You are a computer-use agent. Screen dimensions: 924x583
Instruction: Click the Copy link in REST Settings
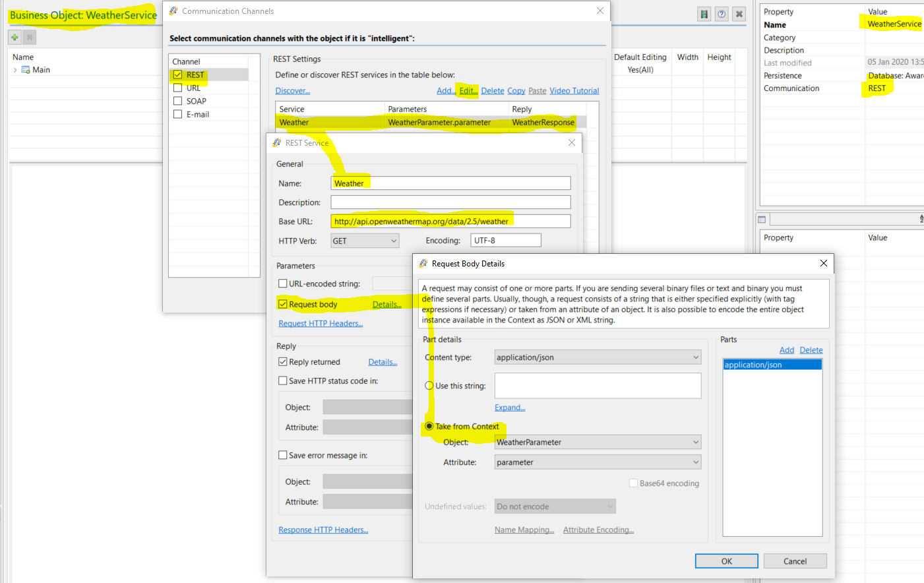516,91
